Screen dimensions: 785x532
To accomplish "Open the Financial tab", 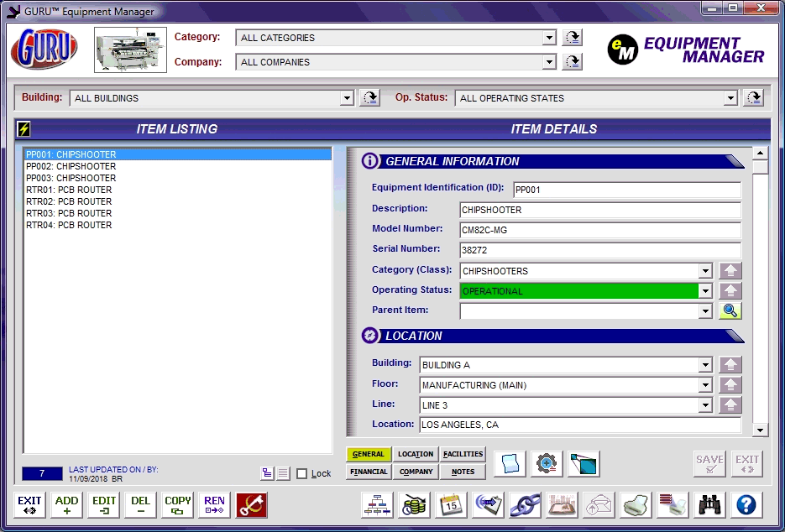I will click(369, 472).
